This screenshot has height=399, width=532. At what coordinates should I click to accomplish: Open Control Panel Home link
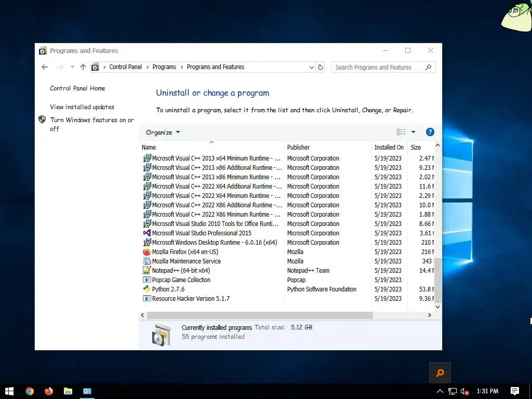coord(77,88)
